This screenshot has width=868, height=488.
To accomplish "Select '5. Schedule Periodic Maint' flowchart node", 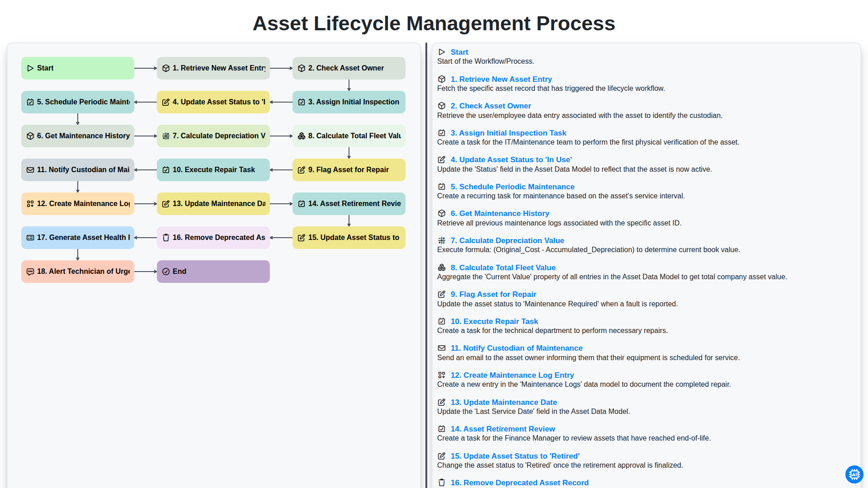I will 78,102.
